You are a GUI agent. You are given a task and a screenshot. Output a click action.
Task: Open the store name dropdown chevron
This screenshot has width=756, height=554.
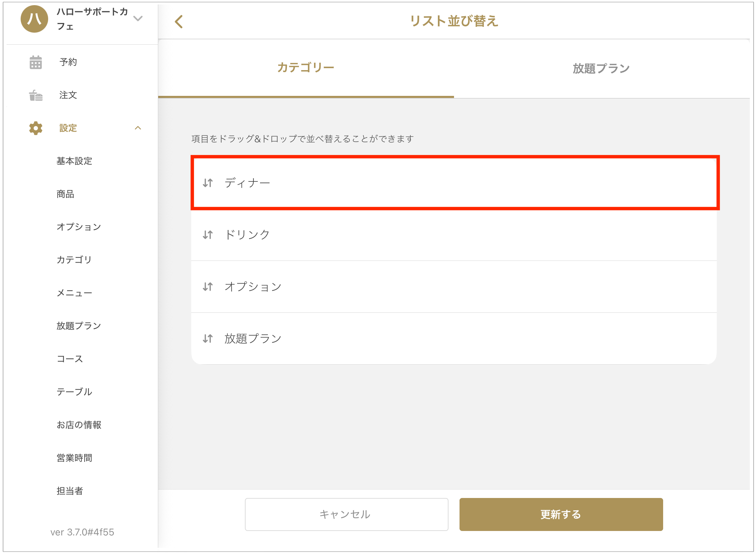(x=138, y=19)
